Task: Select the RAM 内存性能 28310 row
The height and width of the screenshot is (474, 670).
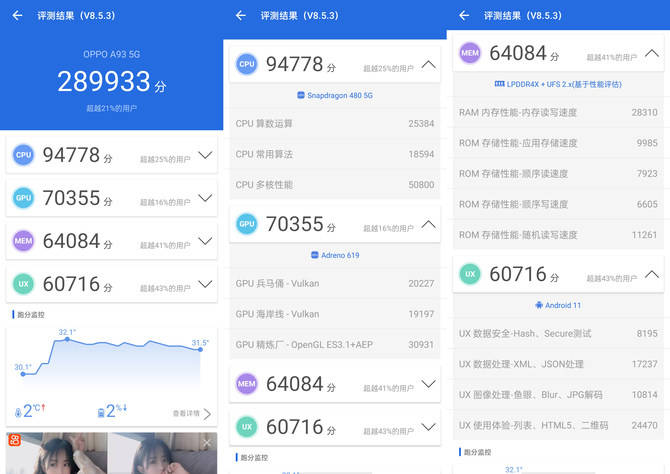Action: (x=558, y=112)
